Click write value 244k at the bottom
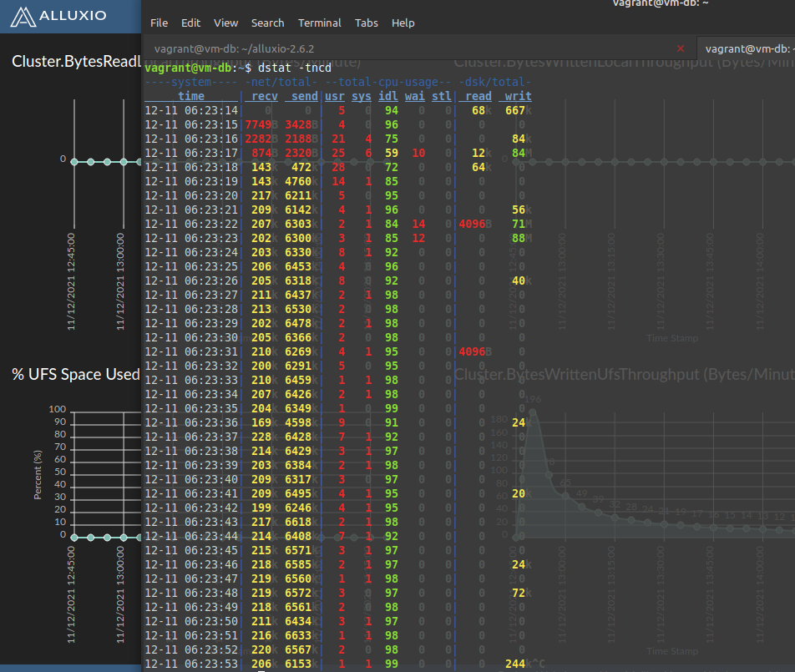Image resolution: width=795 pixels, height=672 pixels. 519,664
